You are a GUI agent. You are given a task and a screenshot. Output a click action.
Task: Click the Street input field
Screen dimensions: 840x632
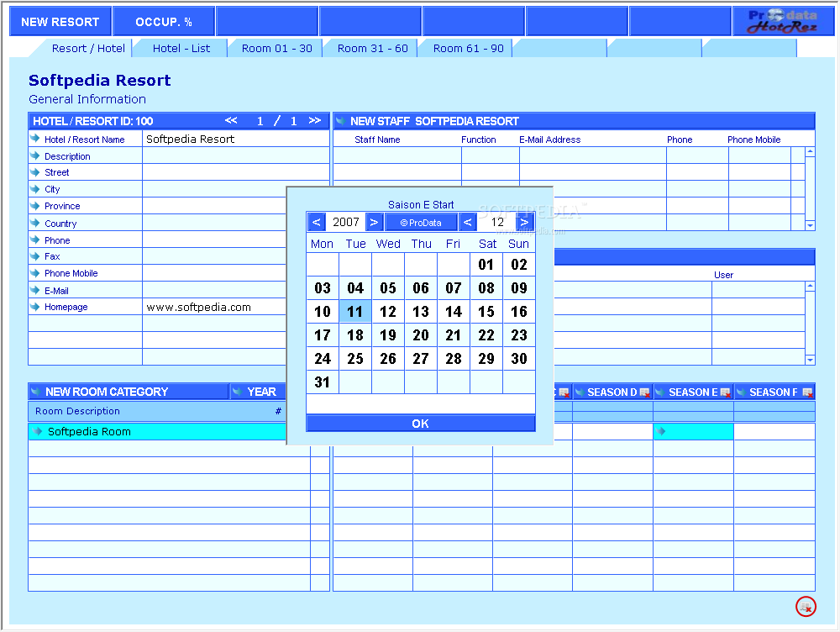[236, 172]
